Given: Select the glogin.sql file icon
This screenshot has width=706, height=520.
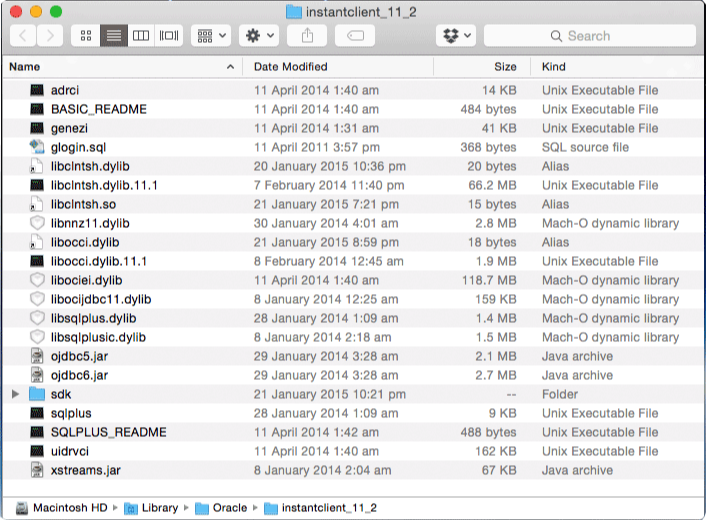Looking at the screenshot, I should coord(37,147).
